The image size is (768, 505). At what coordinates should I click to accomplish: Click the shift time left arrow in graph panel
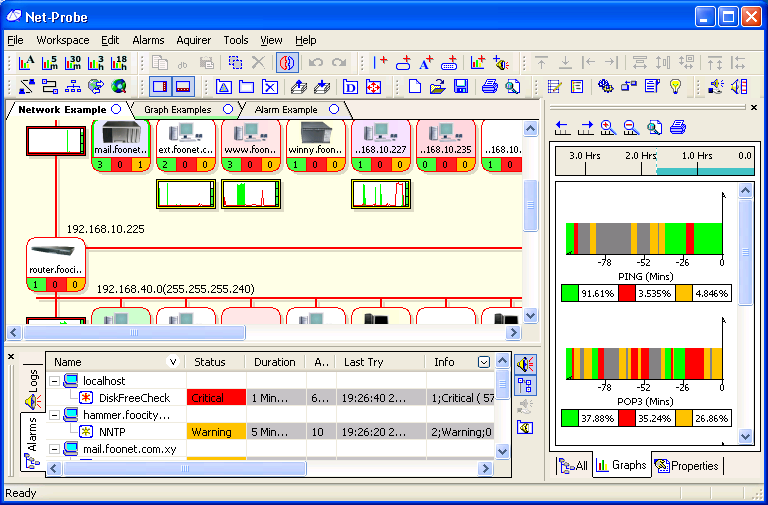pyautogui.click(x=562, y=127)
